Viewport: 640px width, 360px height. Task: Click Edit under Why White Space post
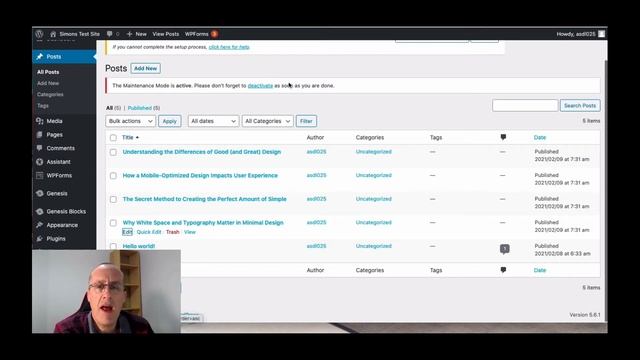pyautogui.click(x=127, y=232)
